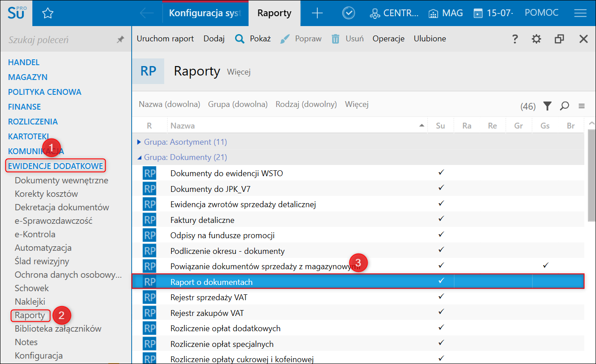Switch to Konfiguracja systemu tab
This screenshot has width=596, height=364.
(x=205, y=13)
